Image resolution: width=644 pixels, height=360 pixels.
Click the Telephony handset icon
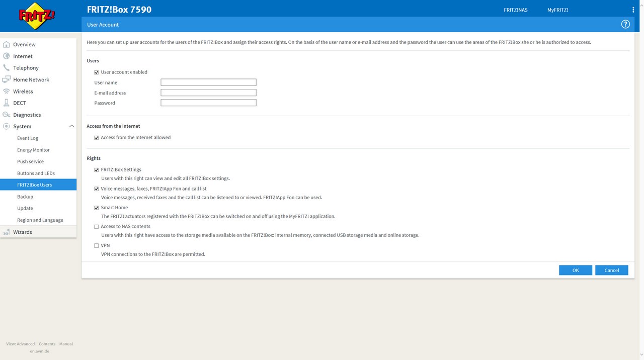(x=7, y=68)
